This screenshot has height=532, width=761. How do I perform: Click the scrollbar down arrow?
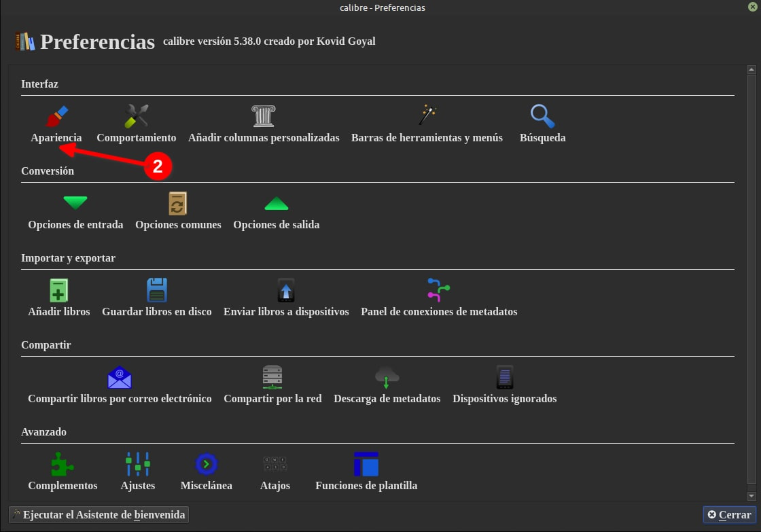(x=751, y=496)
